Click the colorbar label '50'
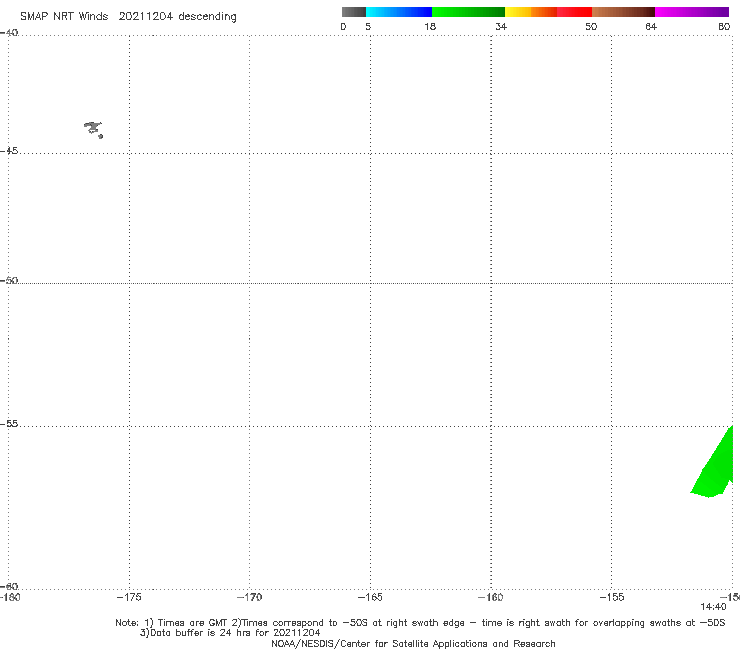 point(591,26)
